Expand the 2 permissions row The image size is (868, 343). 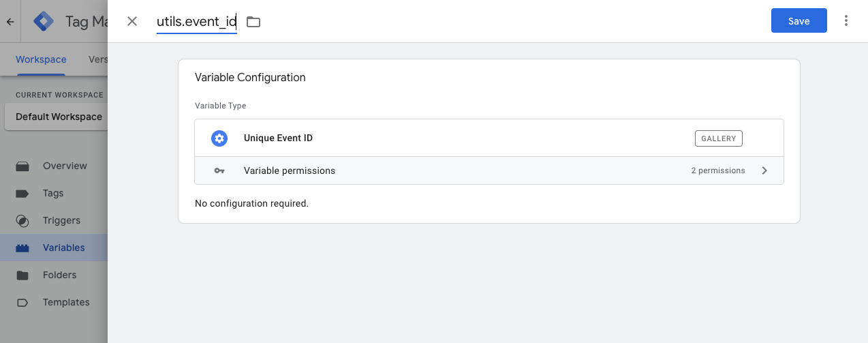[717, 170]
